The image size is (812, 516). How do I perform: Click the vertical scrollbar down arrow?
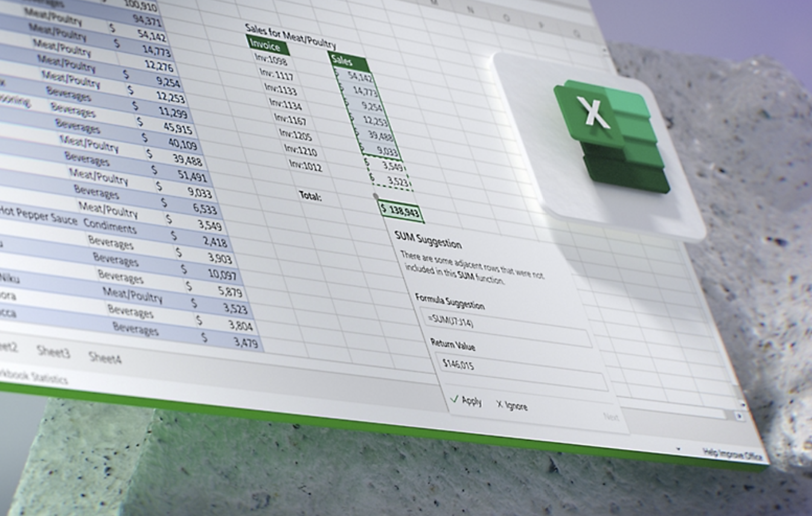click(742, 404)
